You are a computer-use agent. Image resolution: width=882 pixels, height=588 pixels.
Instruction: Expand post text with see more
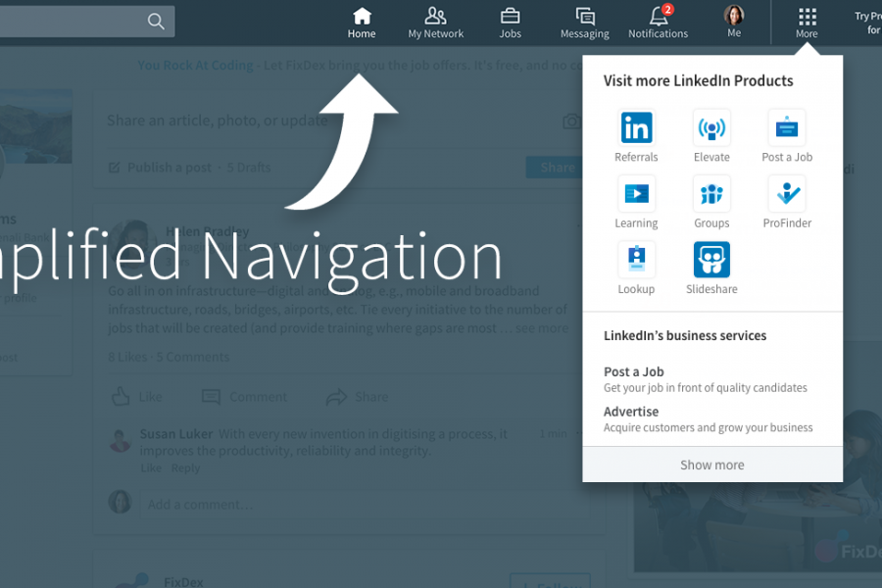tap(542, 328)
